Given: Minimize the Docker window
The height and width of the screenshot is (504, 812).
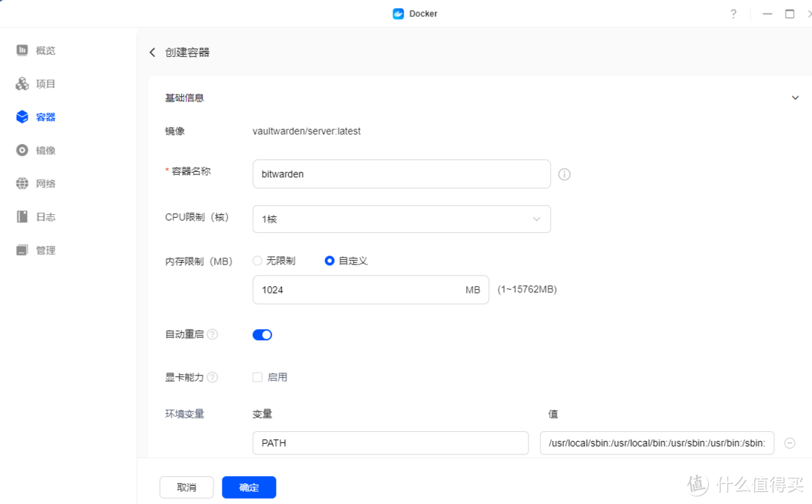Looking at the screenshot, I should coord(767,14).
